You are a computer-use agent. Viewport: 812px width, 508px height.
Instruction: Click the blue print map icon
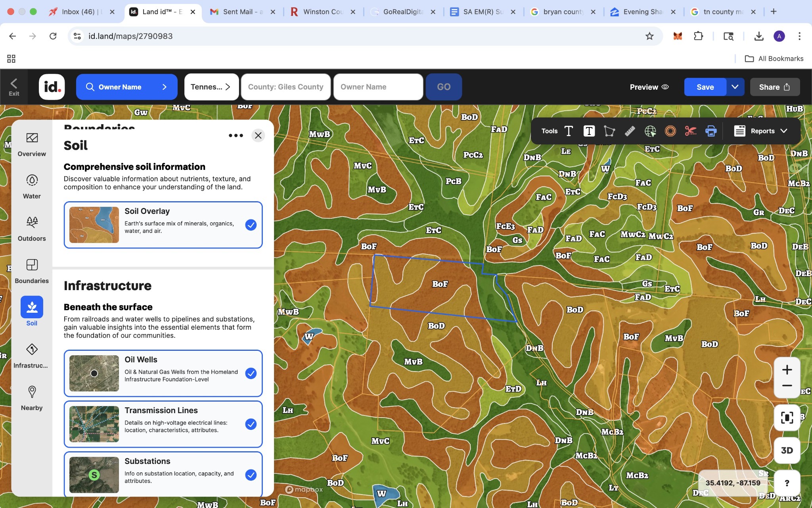(711, 131)
